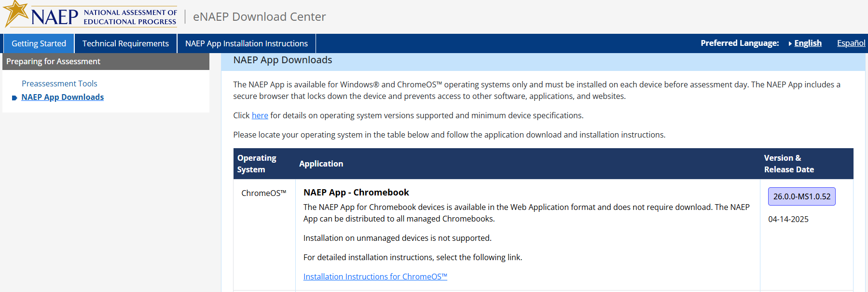Select English as preferred language
868x292 pixels.
(x=808, y=43)
